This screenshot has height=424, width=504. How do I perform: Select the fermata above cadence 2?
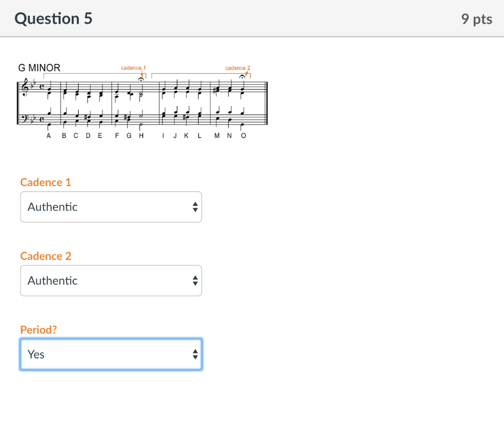coord(243,76)
